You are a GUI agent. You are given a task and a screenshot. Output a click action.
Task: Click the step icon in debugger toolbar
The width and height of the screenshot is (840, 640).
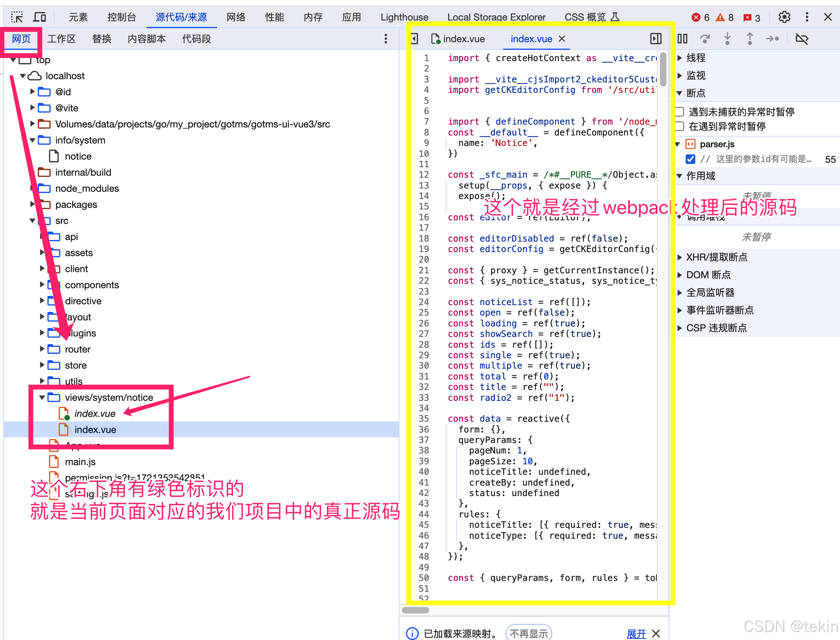772,39
